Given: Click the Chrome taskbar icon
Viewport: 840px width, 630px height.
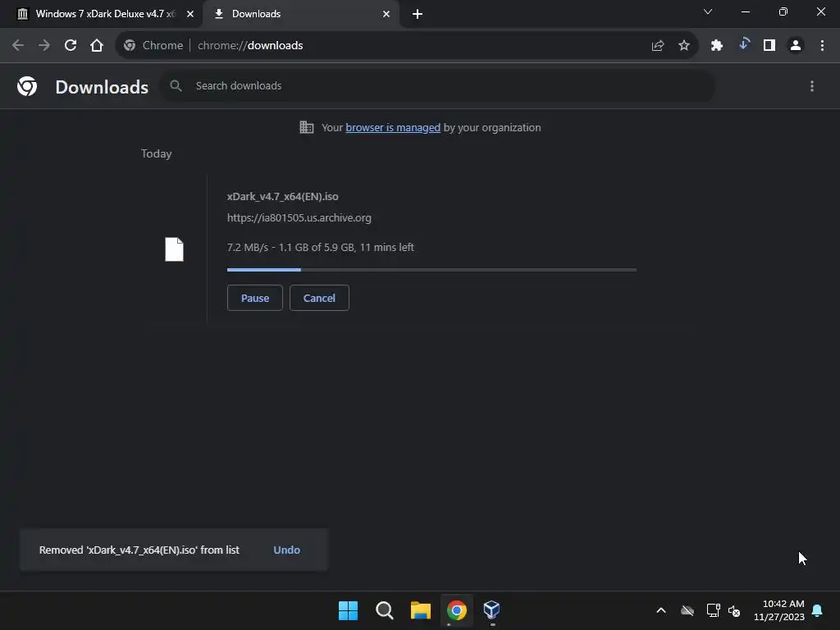Looking at the screenshot, I should [457, 610].
